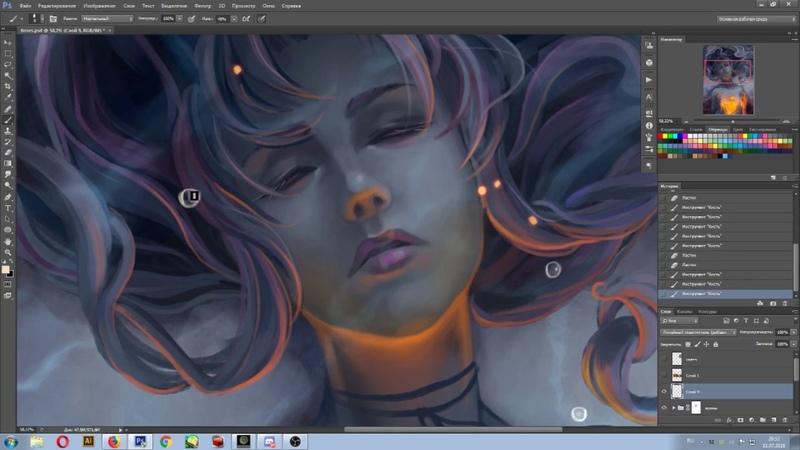Hide the Слой 9 layer
Viewport: 800px width, 450px height.
pyautogui.click(x=664, y=392)
